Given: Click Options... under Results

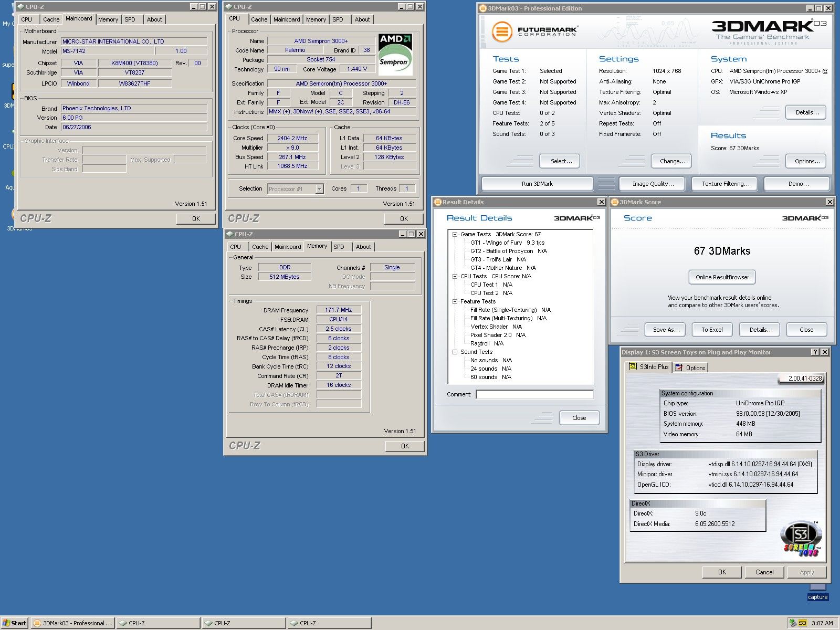Looking at the screenshot, I should pyautogui.click(x=807, y=161).
